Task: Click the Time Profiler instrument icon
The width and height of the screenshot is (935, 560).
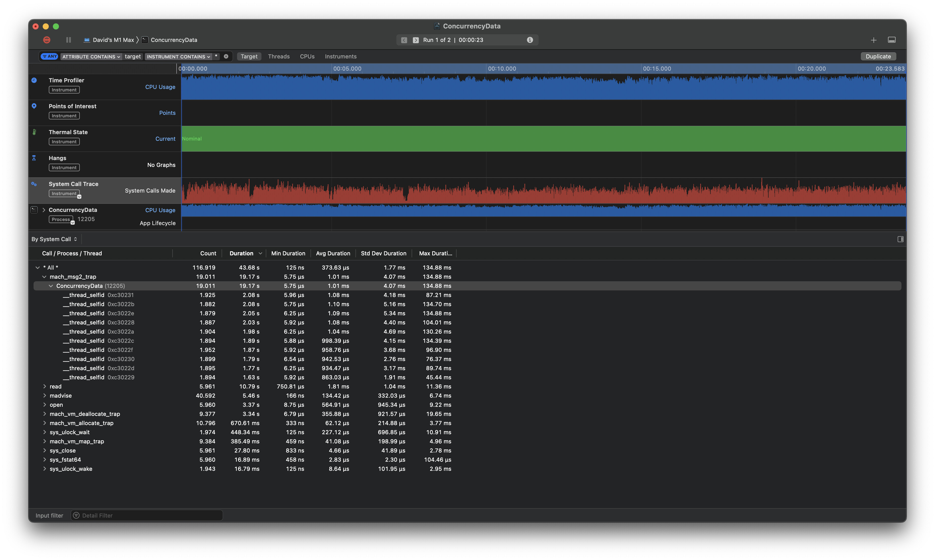Action: click(34, 80)
